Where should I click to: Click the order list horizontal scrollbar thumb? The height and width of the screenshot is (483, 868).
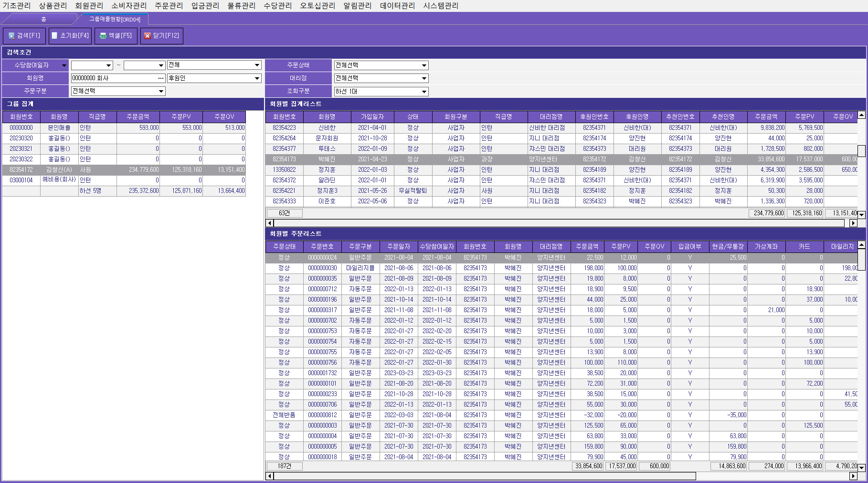[485, 476]
